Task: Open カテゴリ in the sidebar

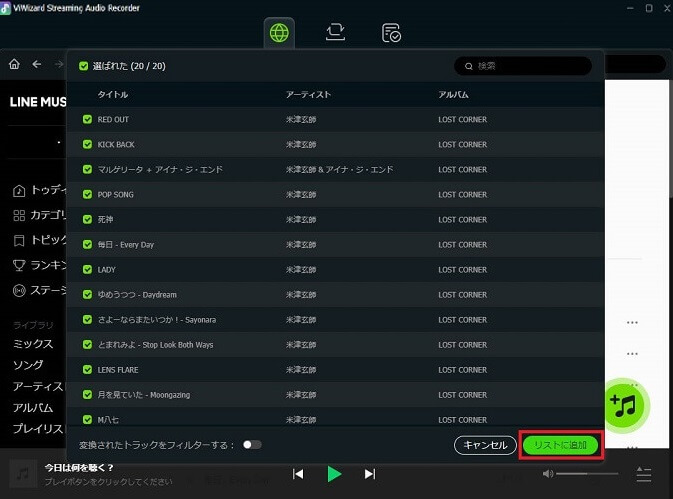Action: coord(48,215)
